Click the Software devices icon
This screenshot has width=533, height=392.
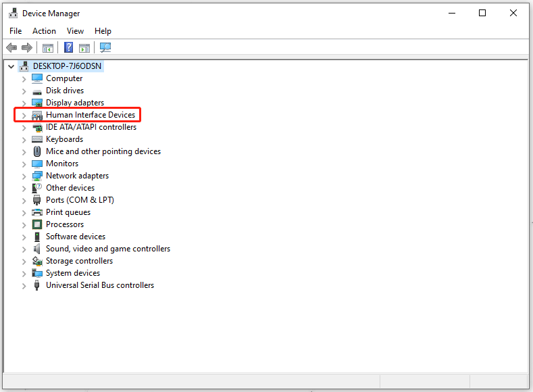pos(37,237)
